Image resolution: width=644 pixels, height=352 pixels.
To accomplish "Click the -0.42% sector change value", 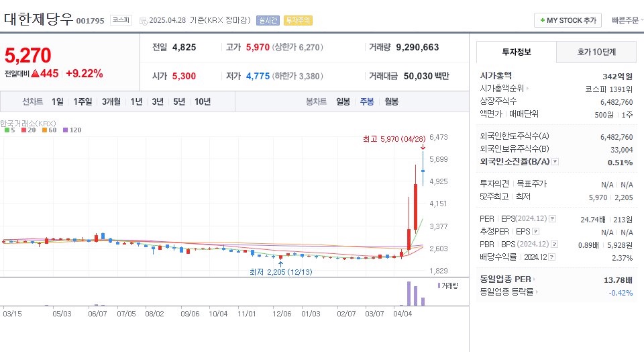I will click(621, 293).
